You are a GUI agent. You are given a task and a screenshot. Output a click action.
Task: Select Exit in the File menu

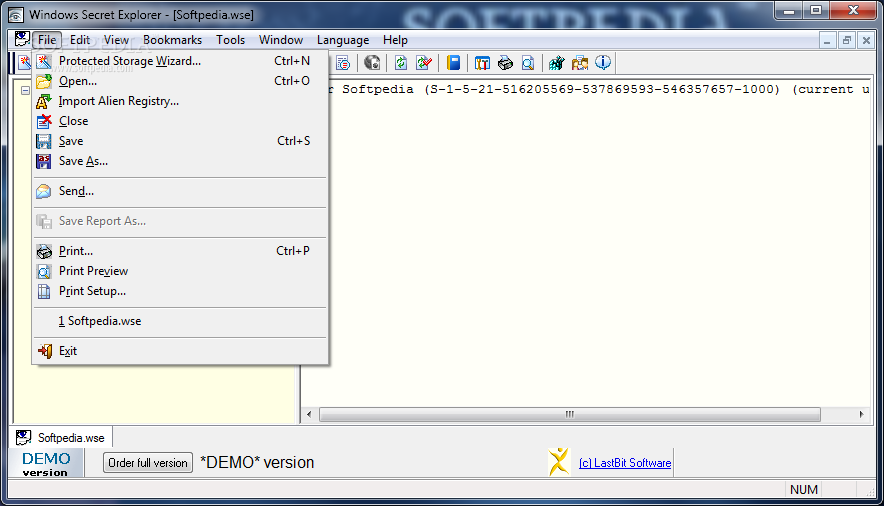click(x=180, y=351)
